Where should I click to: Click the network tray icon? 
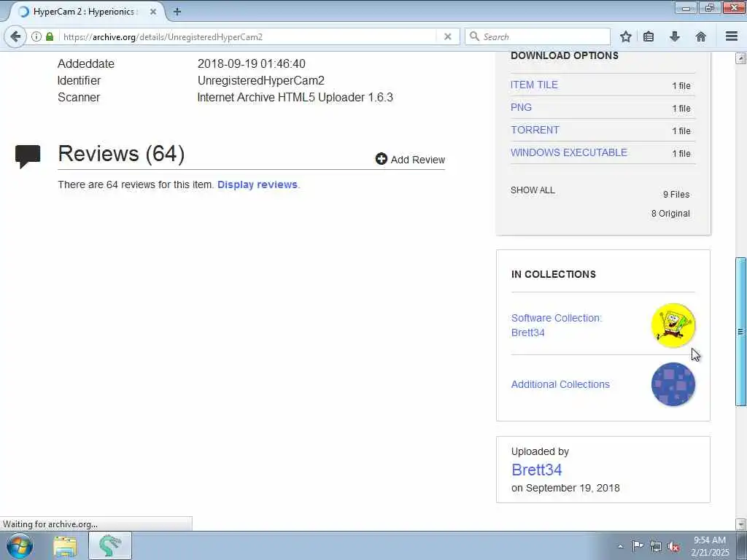tap(656, 546)
